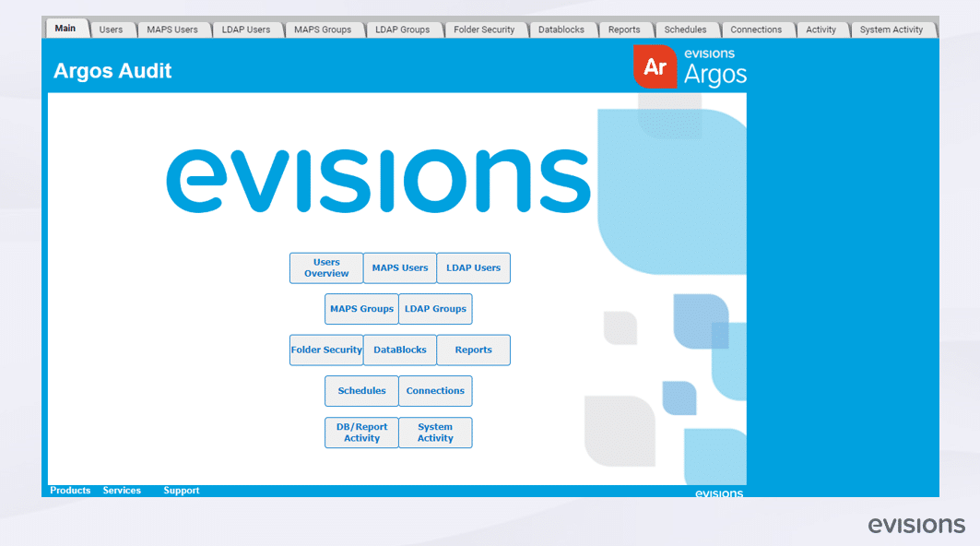Follow the Products link in footer
Screen dimensions: 980x546
(x=70, y=491)
